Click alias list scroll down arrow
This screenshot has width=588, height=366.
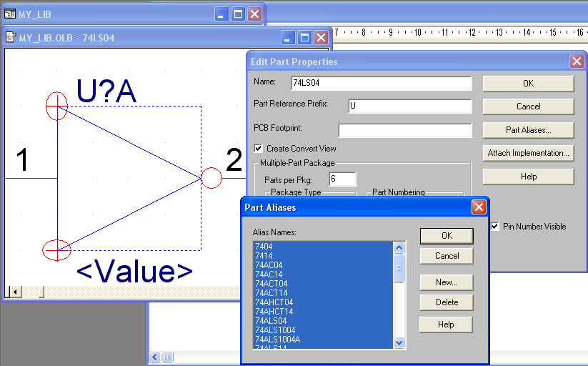(399, 342)
